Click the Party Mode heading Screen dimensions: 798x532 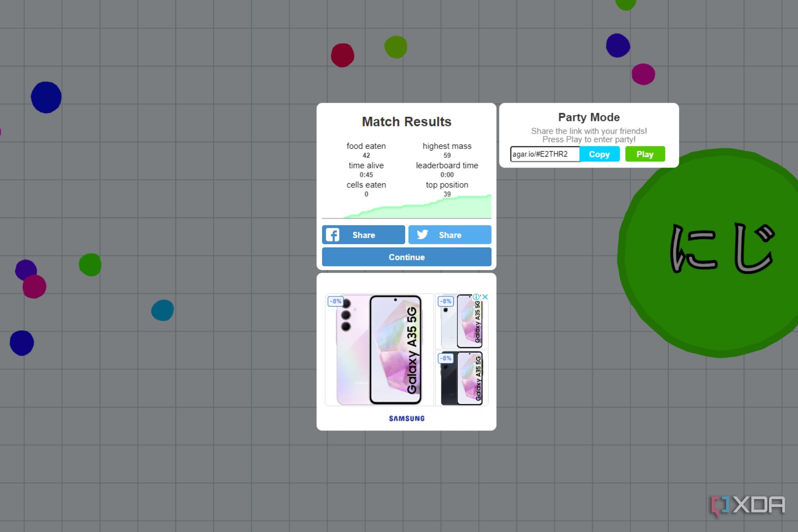(x=589, y=117)
